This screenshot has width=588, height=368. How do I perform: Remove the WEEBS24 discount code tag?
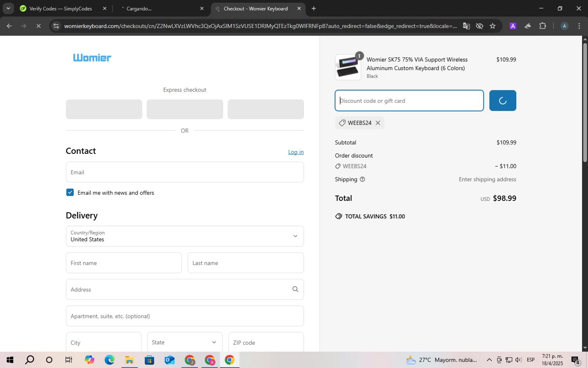point(378,123)
